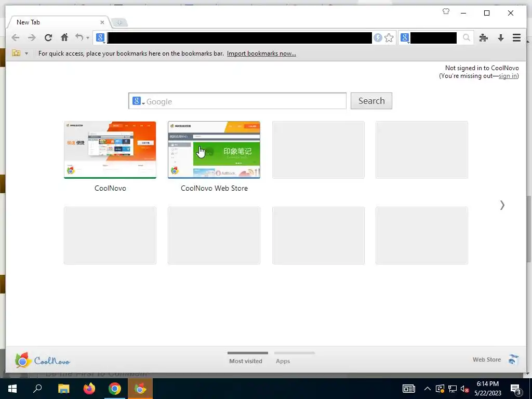This screenshot has height=399, width=532.
Task: Click the CoolNovo Web Store caption
Action: [x=214, y=188]
